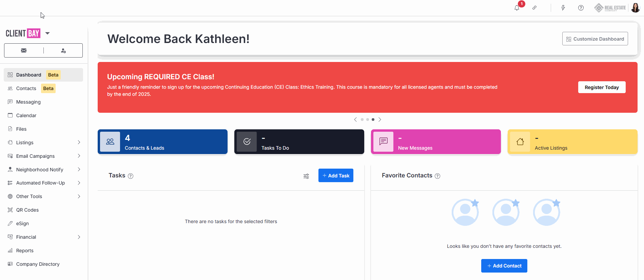Click the link icon in top bar

click(x=534, y=8)
